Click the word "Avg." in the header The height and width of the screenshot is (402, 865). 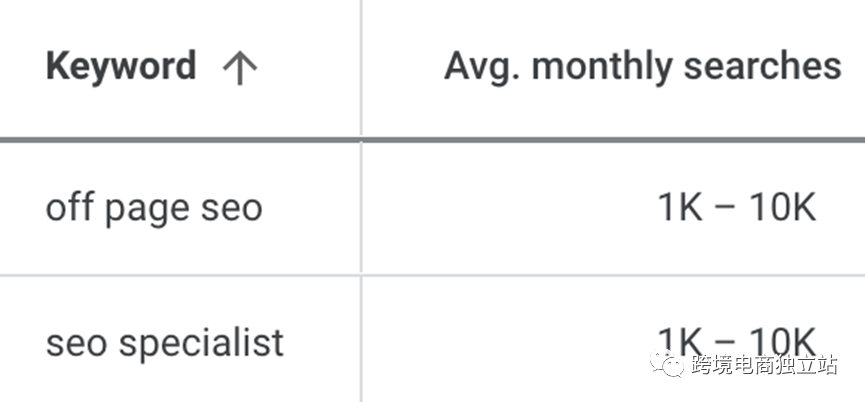pyautogui.click(x=482, y=67)
